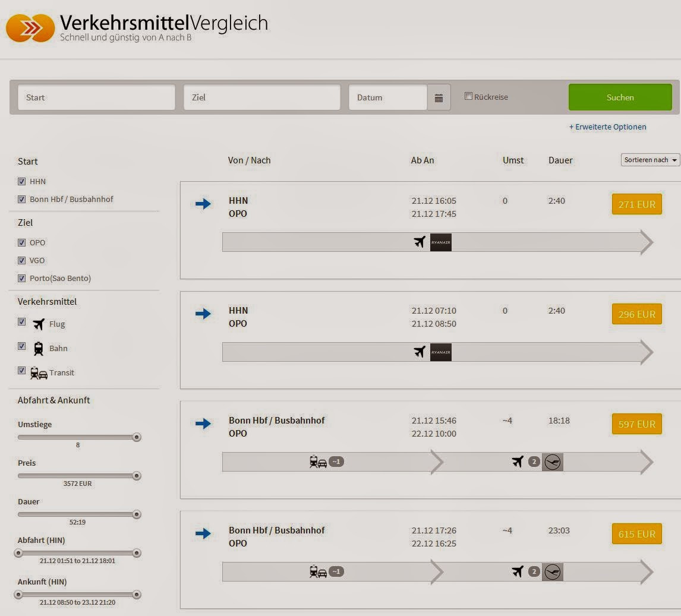Enable the Rückreise checkbox
The image size is (681, 616).
coord(468,96)
